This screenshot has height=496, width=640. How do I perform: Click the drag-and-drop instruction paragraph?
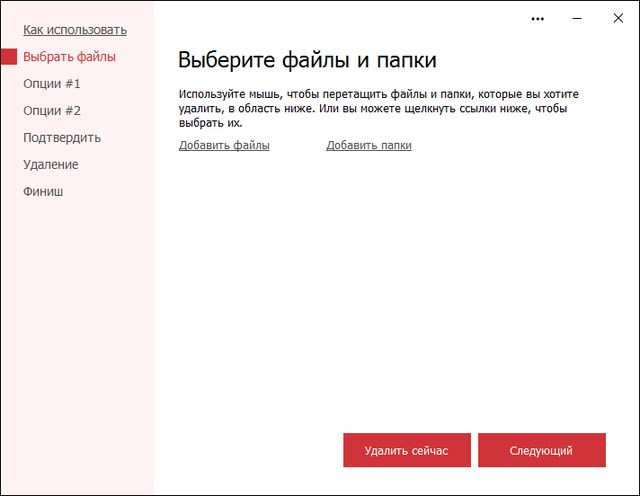pyautogui.click(x=378, y=108)
